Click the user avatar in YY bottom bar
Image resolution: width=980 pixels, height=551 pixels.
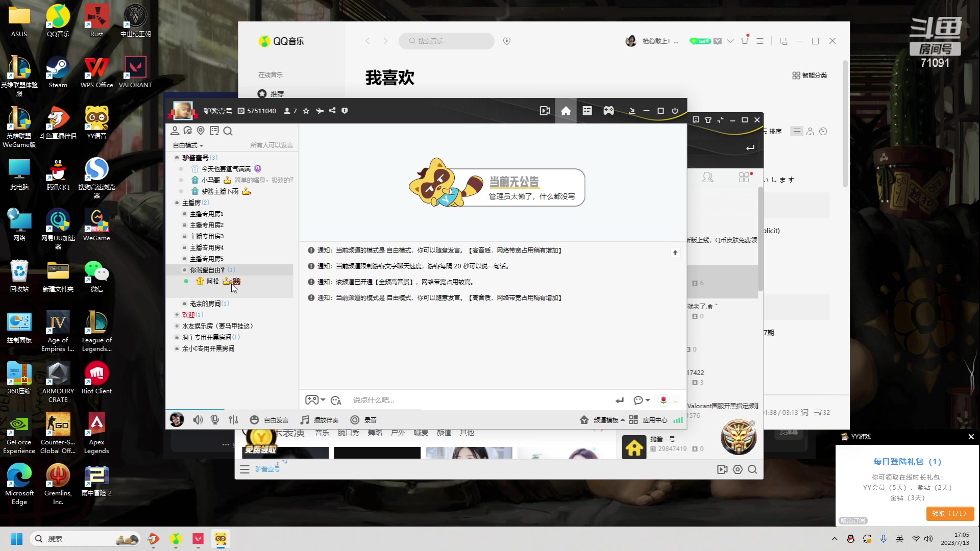pos(177,420)
